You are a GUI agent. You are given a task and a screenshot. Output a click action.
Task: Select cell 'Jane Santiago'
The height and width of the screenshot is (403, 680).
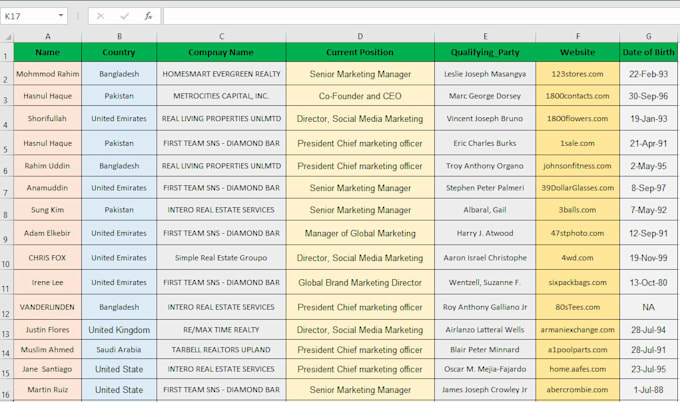(48, 369)
